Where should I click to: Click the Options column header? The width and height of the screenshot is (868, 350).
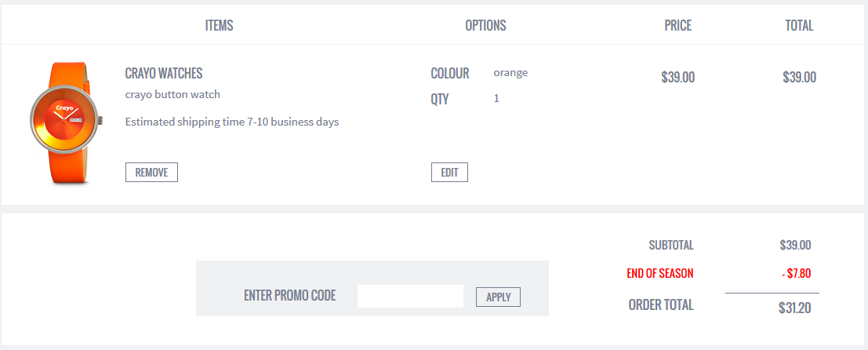click(x=485, y=25)
